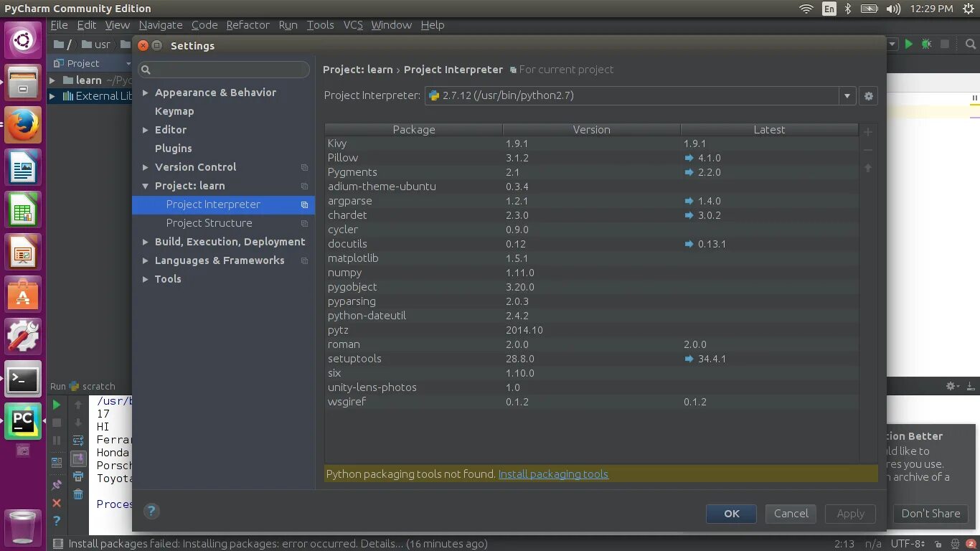Expand Version Control settings section
This screenshot has height=551, width=980.
[x=146, y=167]
